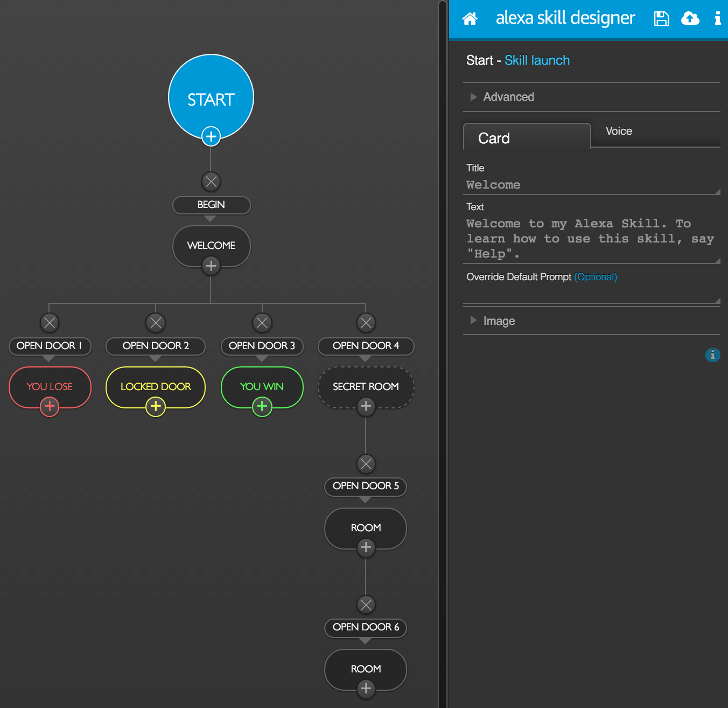Click plus icon on LOCKED DOOR node
Screen dimensions: 728x708
(x=156, y=406)
